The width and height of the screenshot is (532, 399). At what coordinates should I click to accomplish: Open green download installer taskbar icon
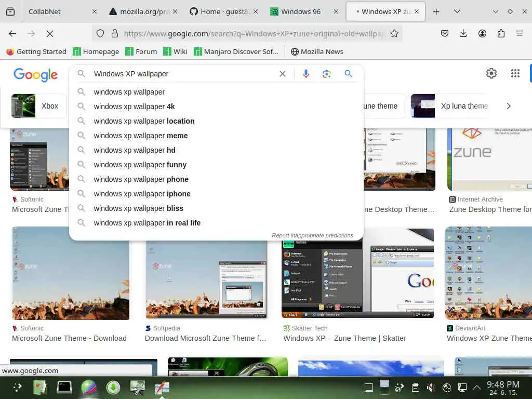click(x=113, y=388)
